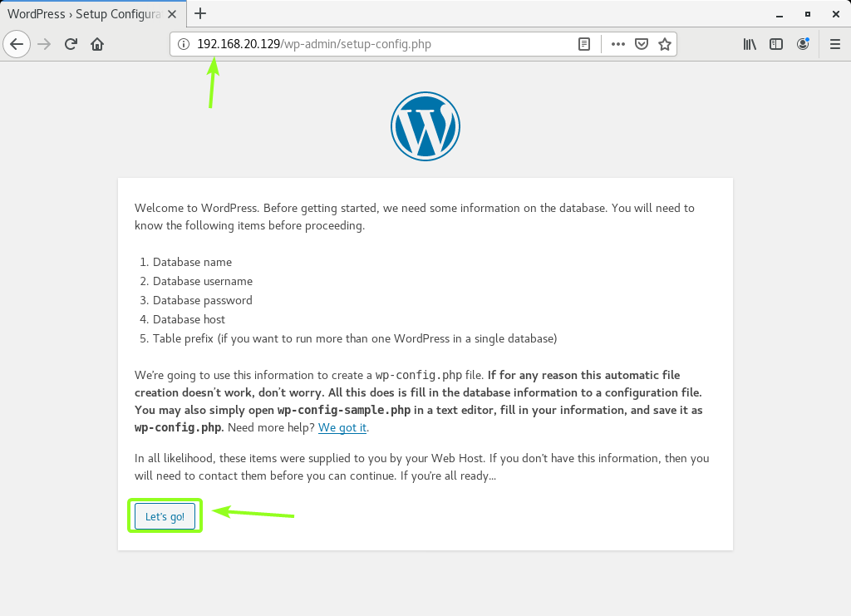851x616 pixels.
Task: Focus the URL address bar
Action: (x=380, y=44)
